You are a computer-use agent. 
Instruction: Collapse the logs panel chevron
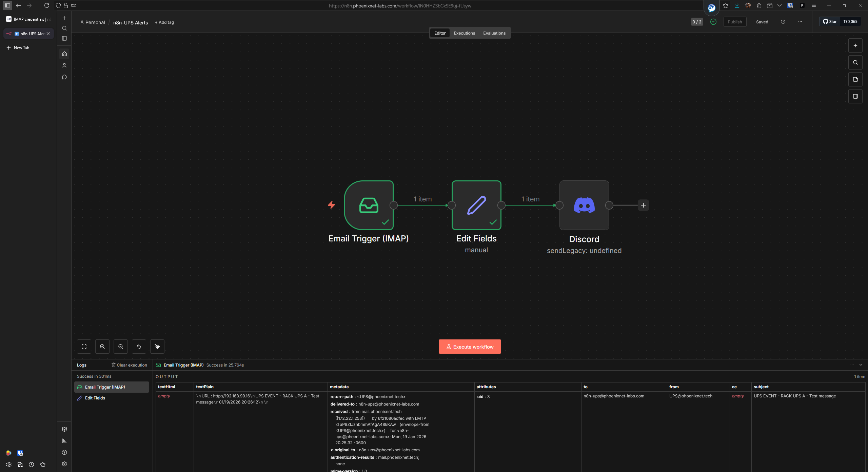coord(861,365)
